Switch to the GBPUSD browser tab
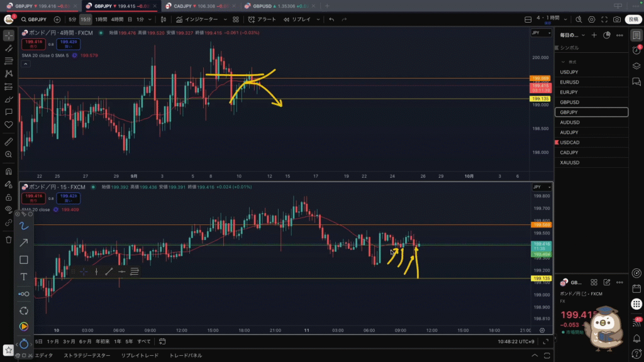 [x=280, y=6]
